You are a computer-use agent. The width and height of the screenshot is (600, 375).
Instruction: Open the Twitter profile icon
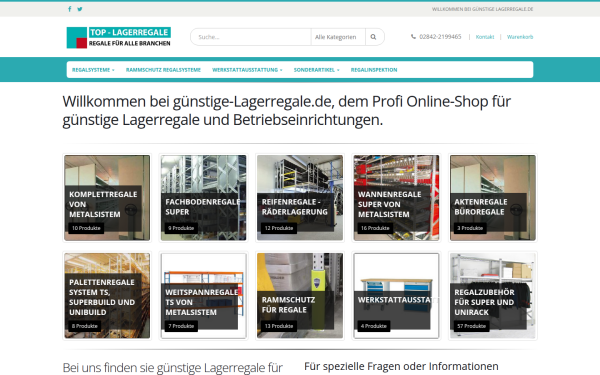[x=80, y=9]
